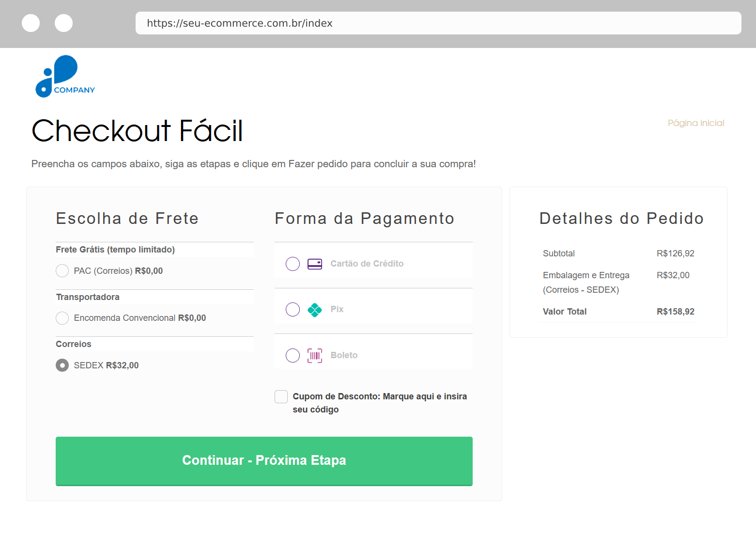Click the browser URL address bar
The image size is (756, 537).
[x=438, y=23]
